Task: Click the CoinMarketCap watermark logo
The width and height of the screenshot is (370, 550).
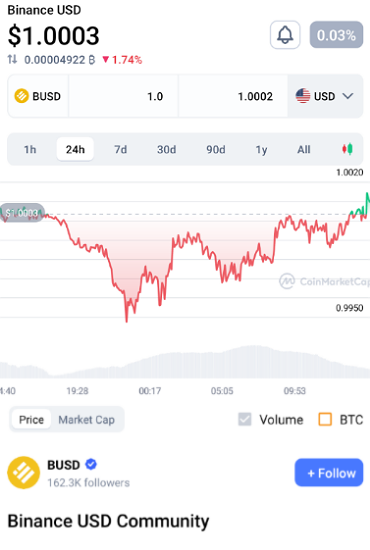Action: click(x=287, y=281)
